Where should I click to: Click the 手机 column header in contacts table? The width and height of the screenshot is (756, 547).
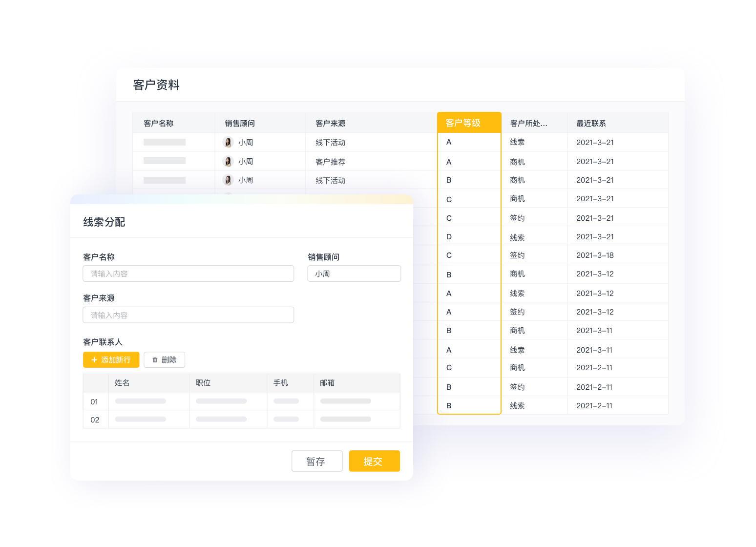(x=291, y=383)
